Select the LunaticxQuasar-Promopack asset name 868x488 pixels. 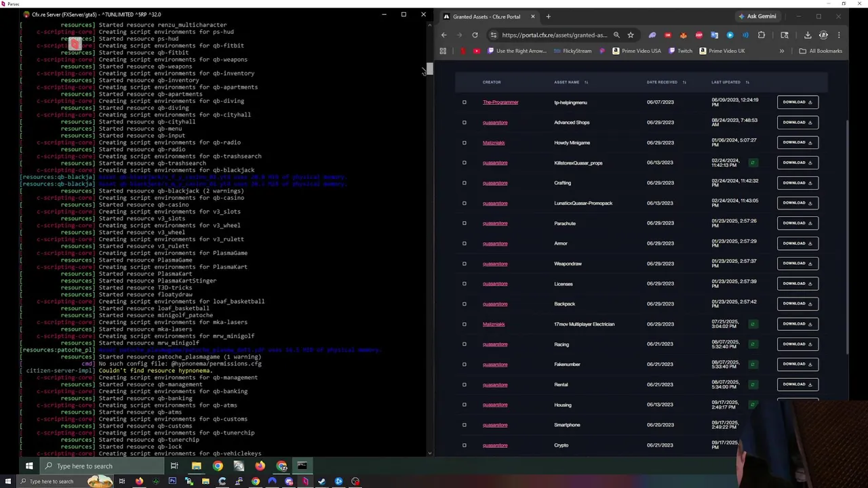coord(583,203)
